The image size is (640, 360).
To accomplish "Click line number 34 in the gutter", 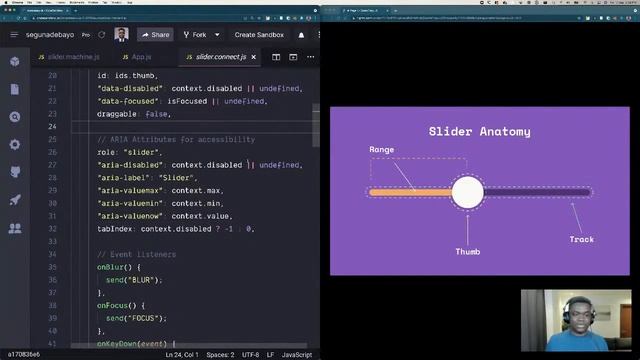I will pyautogui.click(x=52, y=254).
